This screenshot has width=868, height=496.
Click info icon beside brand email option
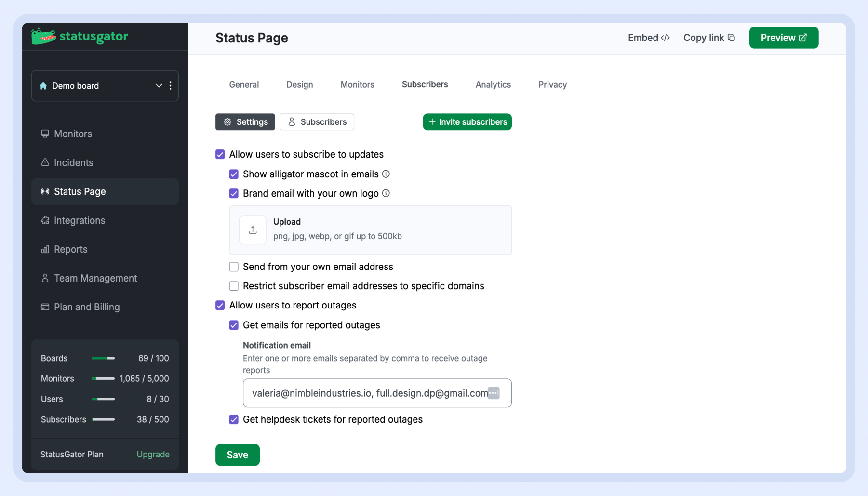click(x=386, y=193)
